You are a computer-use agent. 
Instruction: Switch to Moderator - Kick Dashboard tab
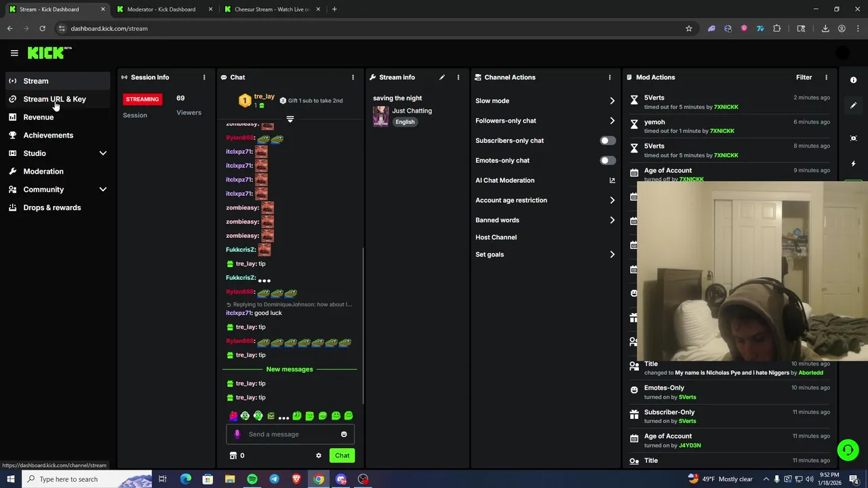pos(163,9)
